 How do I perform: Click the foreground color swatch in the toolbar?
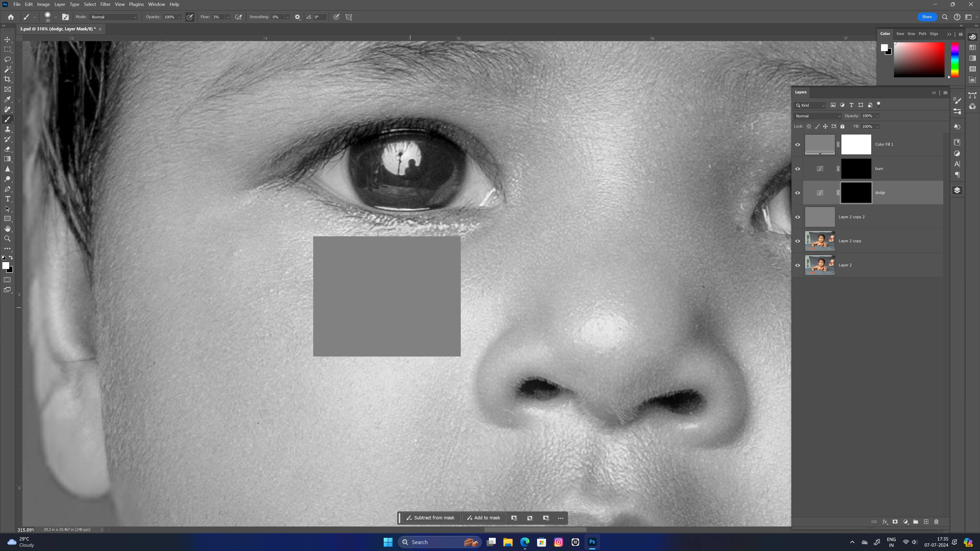(5, 265)
